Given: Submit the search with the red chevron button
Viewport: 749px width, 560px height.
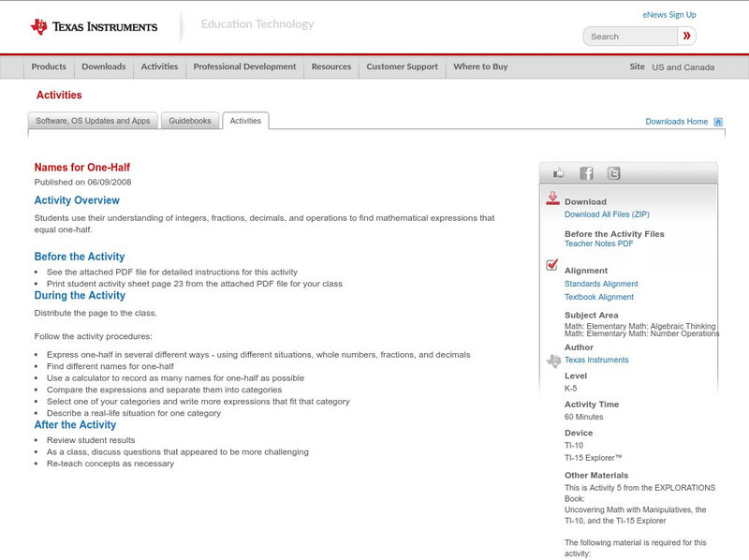Looking at the screenshot, I should [x=686, y=36].
